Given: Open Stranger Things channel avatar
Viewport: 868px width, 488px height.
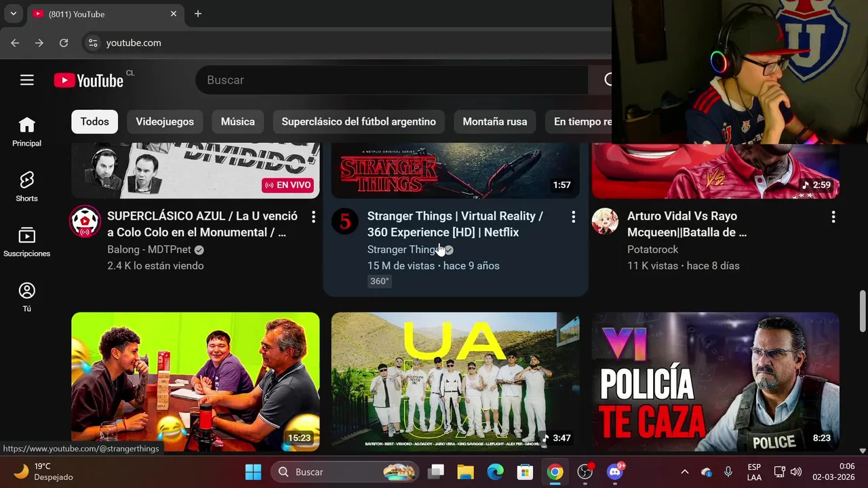Looking at the screenshot, I should click(x=344, y=222).
